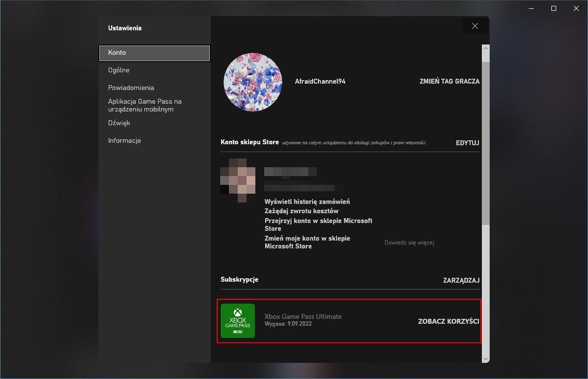588x379 pixels.
Task: Open the Ogólne settings section
Action: click(119, 70)
